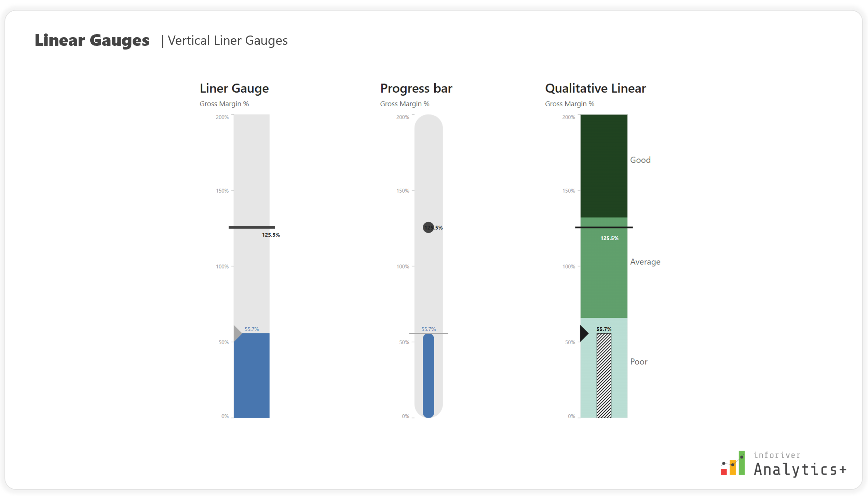Click the Linear Gauges page heading

[x=92, y=40]
